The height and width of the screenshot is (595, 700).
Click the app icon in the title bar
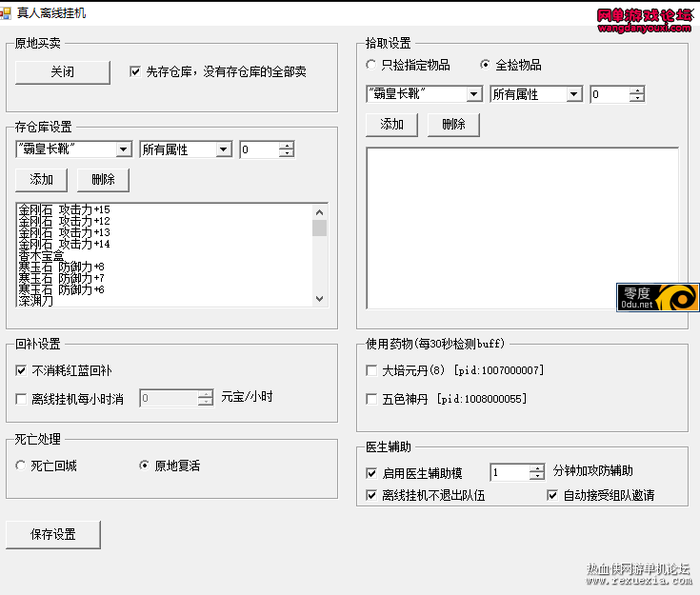pyautogui.click(x=6, y=13)
